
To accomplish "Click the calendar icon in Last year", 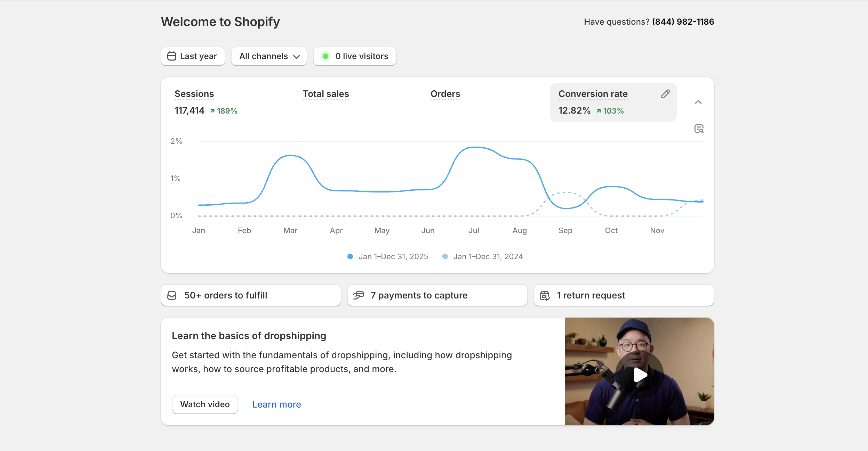I will (172, 56).
